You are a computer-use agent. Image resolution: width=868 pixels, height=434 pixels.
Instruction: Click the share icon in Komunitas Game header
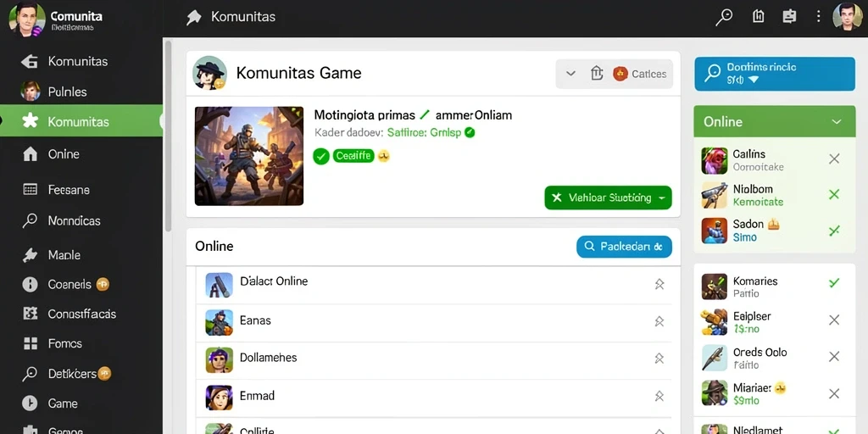(596, 73)
